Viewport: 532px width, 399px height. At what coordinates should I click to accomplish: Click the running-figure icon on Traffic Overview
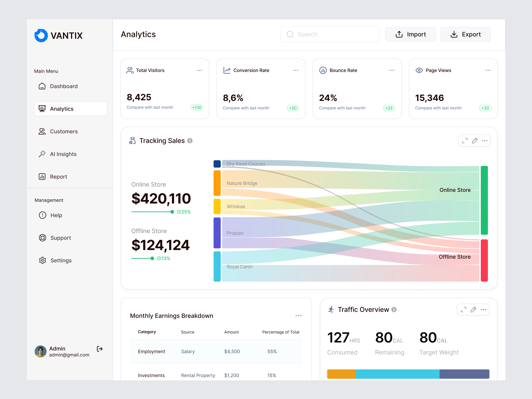[x=331, y=310]
